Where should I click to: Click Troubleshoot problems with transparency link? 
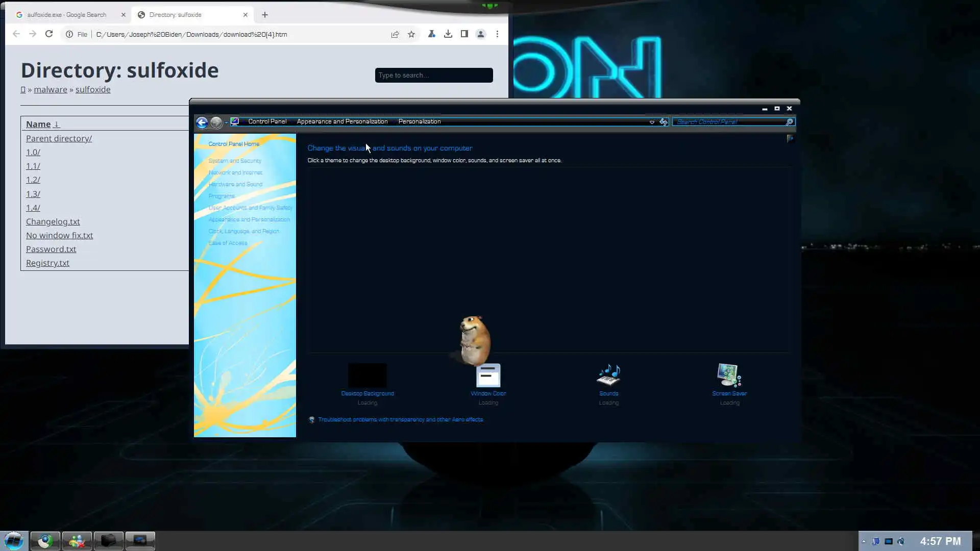tap(400, 419)
